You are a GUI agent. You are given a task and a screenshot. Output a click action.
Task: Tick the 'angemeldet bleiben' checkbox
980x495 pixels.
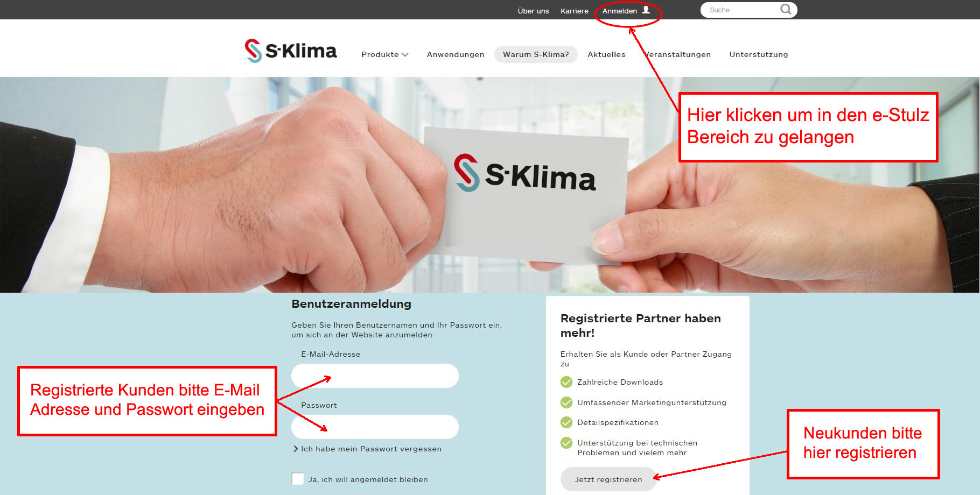(x=298, y=479)
